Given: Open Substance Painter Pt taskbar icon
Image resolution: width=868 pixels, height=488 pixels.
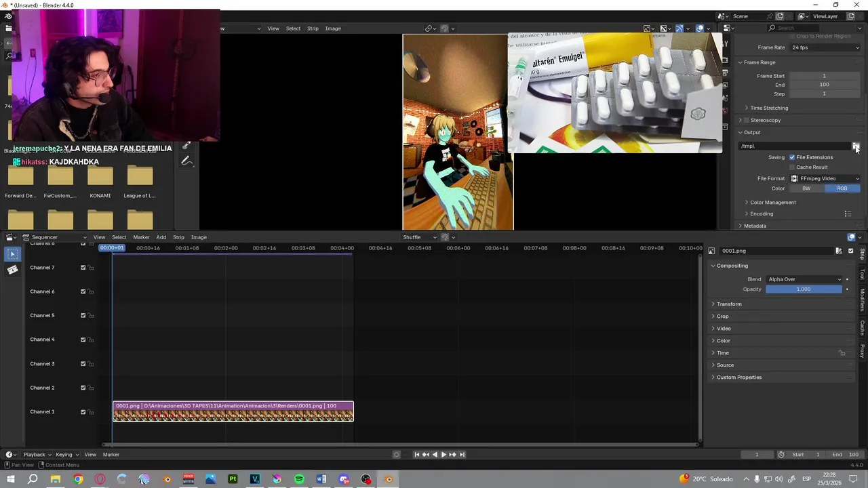Looking at the screenshot, I should click(233, 479).
